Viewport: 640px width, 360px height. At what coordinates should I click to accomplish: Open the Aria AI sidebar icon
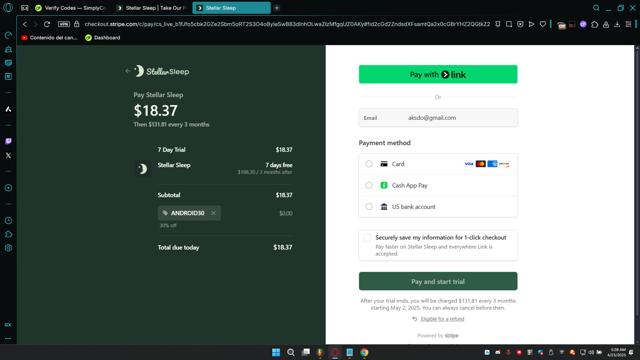tap(8, 109)
